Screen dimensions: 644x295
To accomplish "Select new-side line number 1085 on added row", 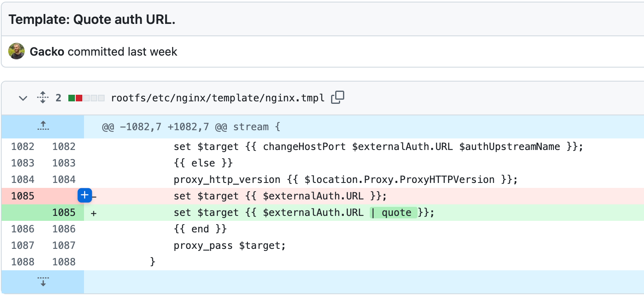I will pyautogui.click(x=64, y=213).
